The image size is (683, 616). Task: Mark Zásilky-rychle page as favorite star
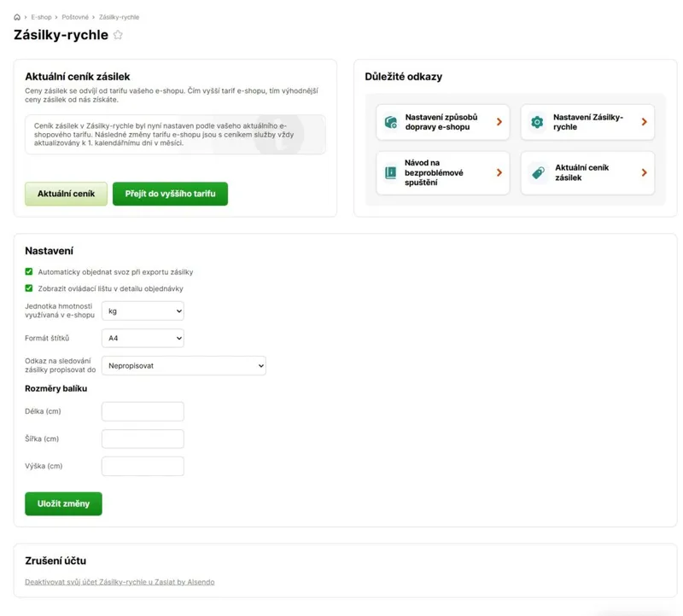(118, 35)
